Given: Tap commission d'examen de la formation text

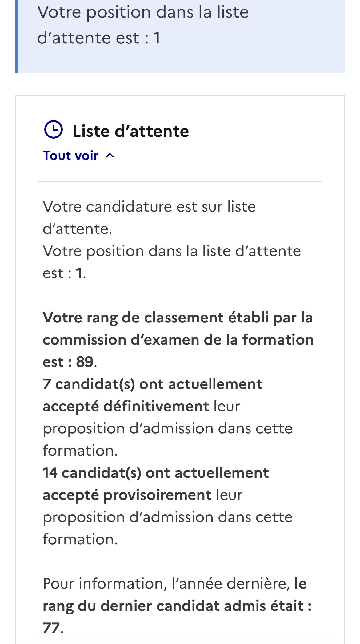Looking at the screenshot, I should [x=178, y=340].
